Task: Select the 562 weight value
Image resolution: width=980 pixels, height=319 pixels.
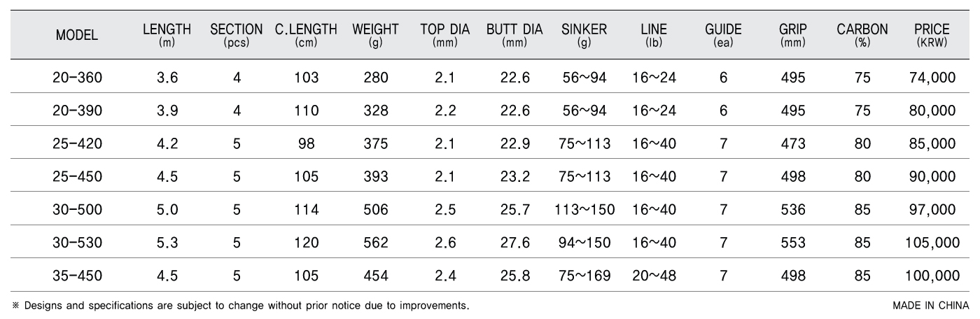Action: tap(375, 243)
